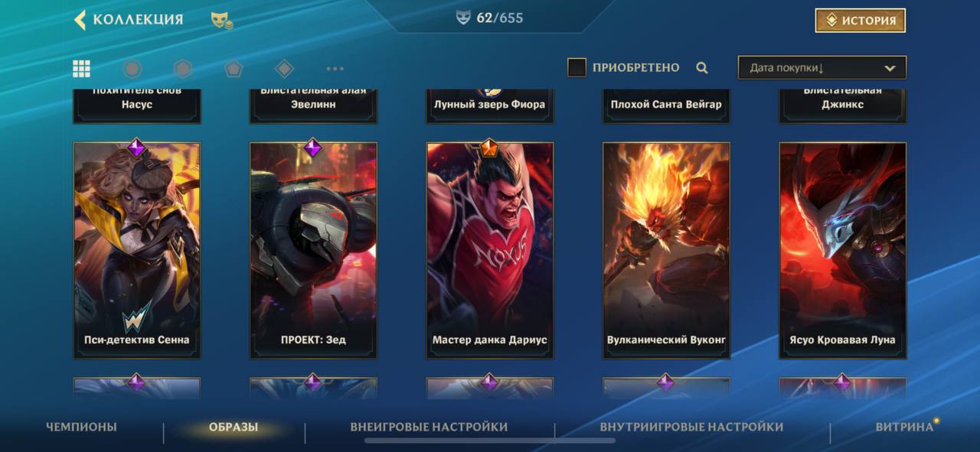Image resolution: width=980 pixels, height=452 pixels.
Task: Click the История button
Action: coord(861,21)
